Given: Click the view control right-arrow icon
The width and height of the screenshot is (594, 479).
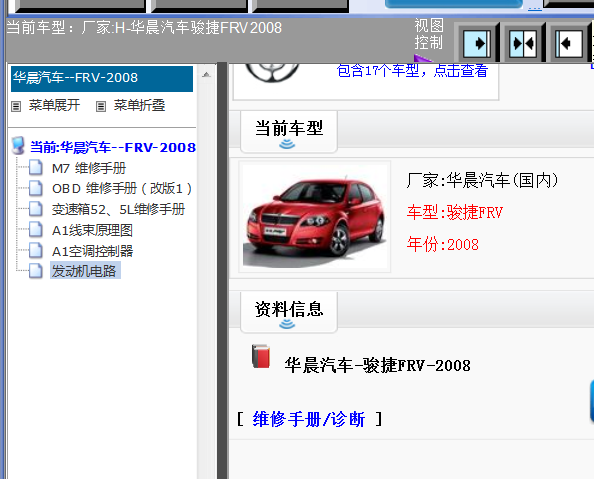Looking at the screenshot, I should tap(477, 44).
